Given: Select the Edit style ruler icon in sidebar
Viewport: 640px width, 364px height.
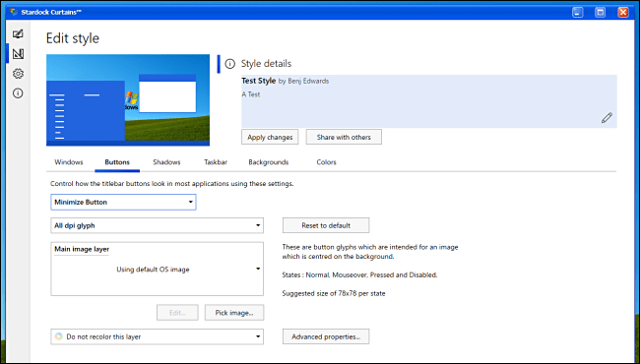Looking at the screenshot, I should 18,54.
